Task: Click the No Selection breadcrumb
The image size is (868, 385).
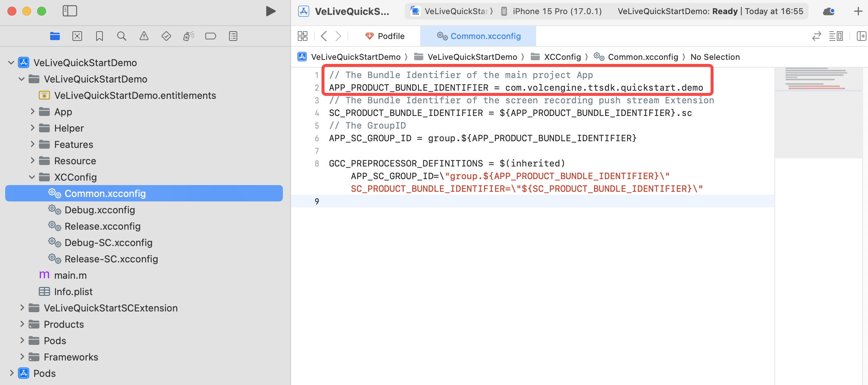Action: click(715, 57)
